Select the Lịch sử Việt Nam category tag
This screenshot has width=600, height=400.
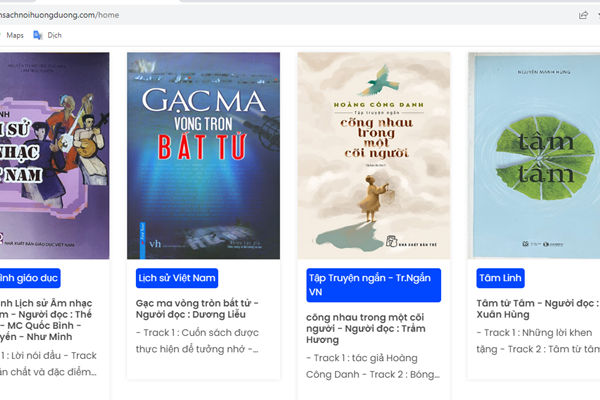point(177,278)
